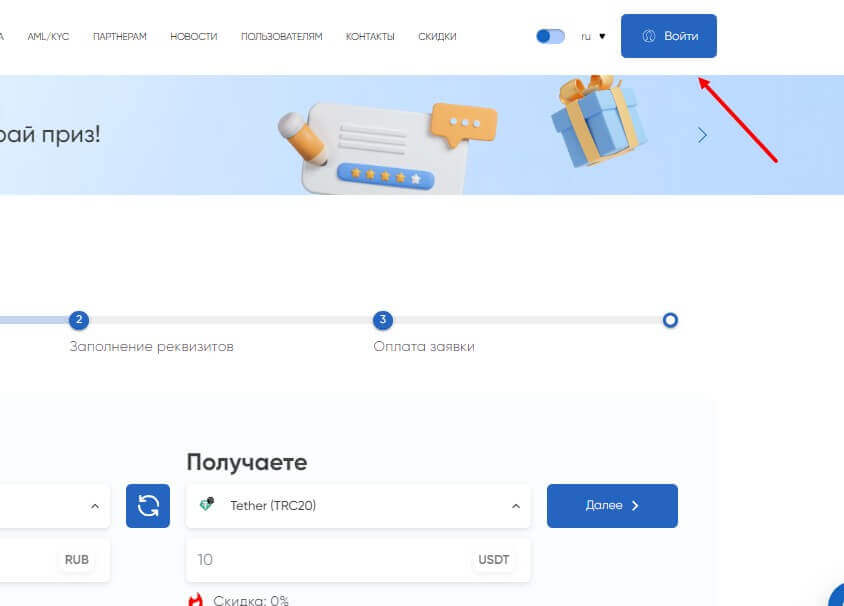Click the Tether TRC20 coin icon
The width and height of the screenshot is (844, 606).
point(207,504)
